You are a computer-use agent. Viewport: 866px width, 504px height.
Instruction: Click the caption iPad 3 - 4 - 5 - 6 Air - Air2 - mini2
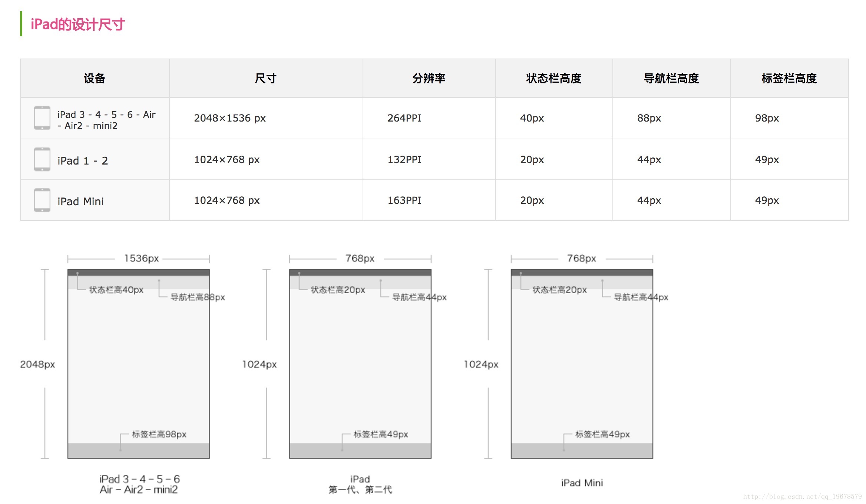coord(139,484)
